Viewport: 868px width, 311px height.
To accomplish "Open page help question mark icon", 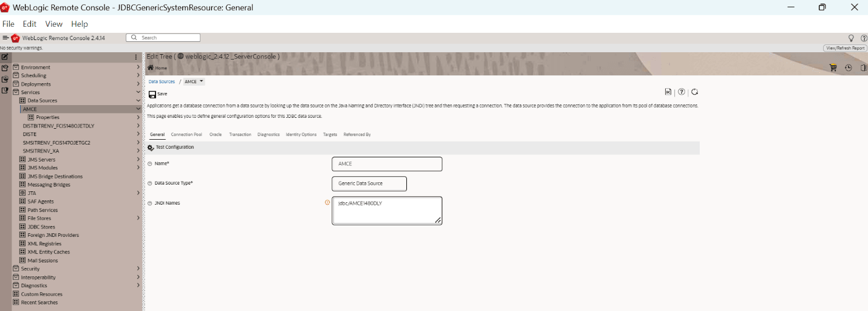I will point(682,92).
